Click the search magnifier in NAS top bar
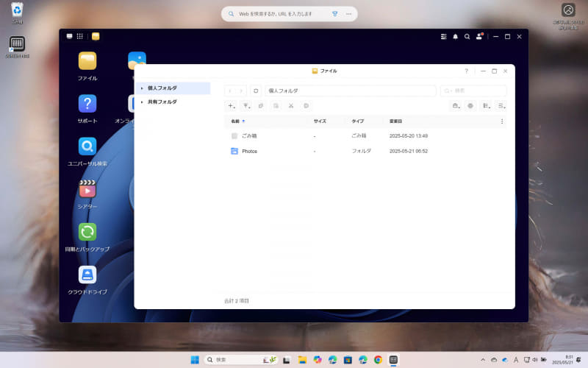 click(467, 37)
